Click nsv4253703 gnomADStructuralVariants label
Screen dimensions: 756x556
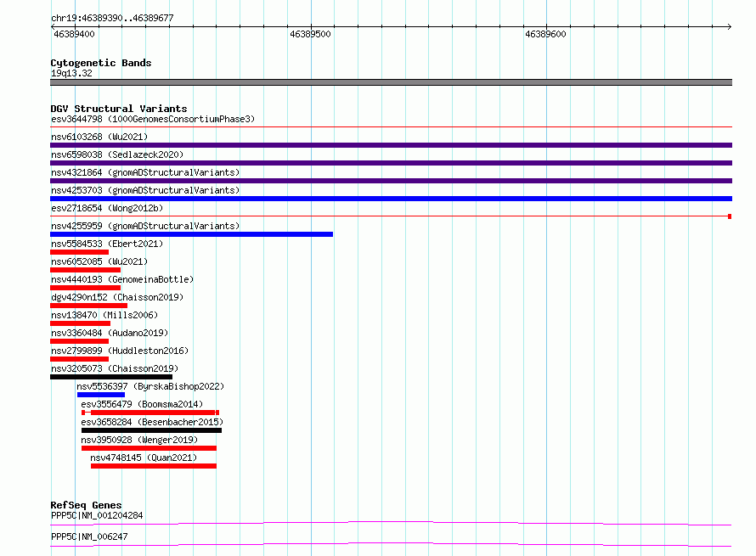(x=145, y=190)
